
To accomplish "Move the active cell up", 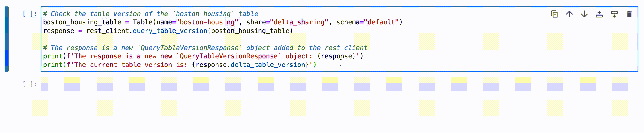I will coord(569,14).
